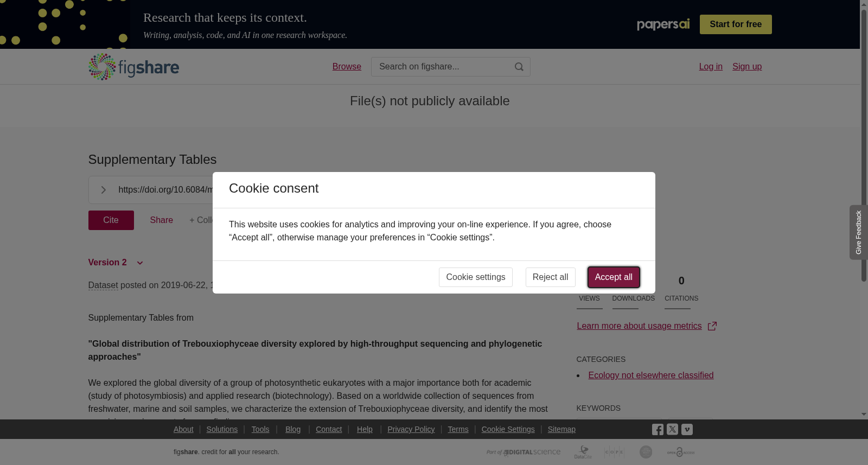Open figshare's X (Twitter) icon
Image resolution: width=868 pixels, height=465 pixels.
coord(672,429)
